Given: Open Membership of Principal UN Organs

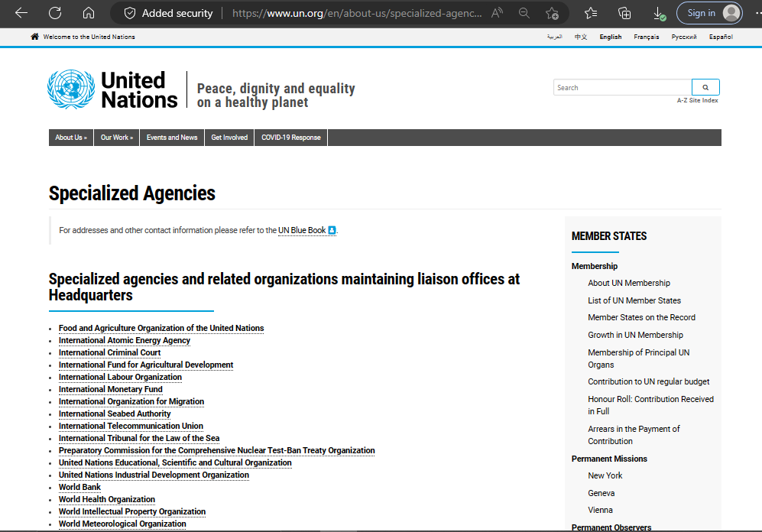Looking at the screenshot, I should pyautogui.click(x=638, y=358).
